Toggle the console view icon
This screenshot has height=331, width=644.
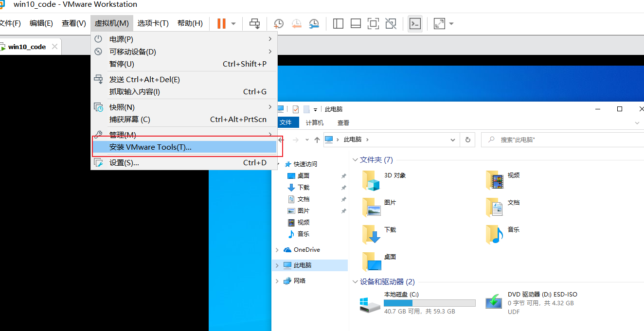(x=415, y=23)
